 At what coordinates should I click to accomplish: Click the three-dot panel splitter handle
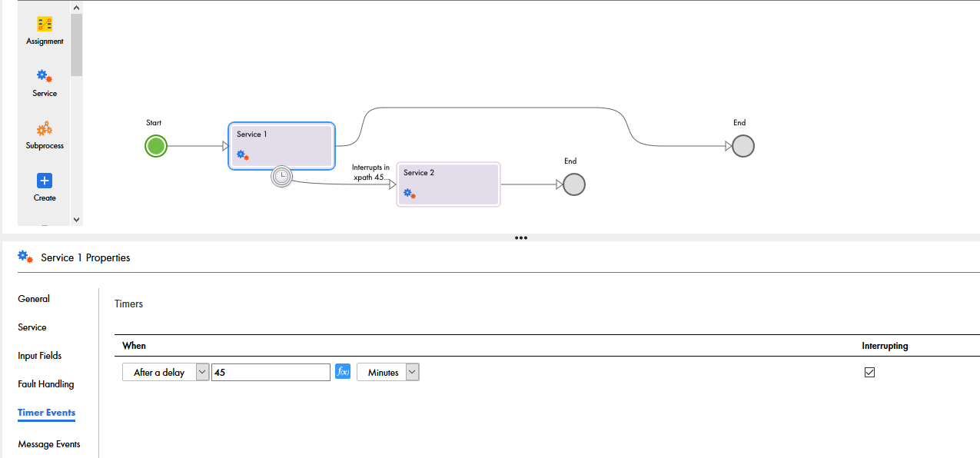(x=521, y=238)
